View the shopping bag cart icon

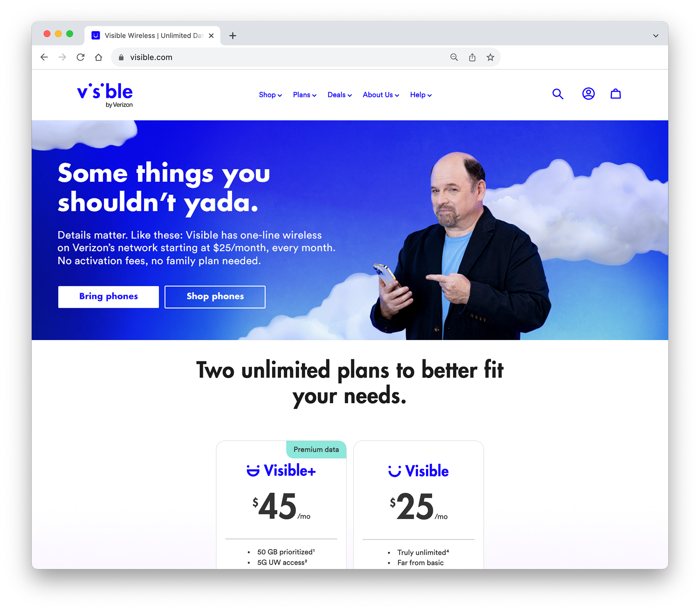615,94
